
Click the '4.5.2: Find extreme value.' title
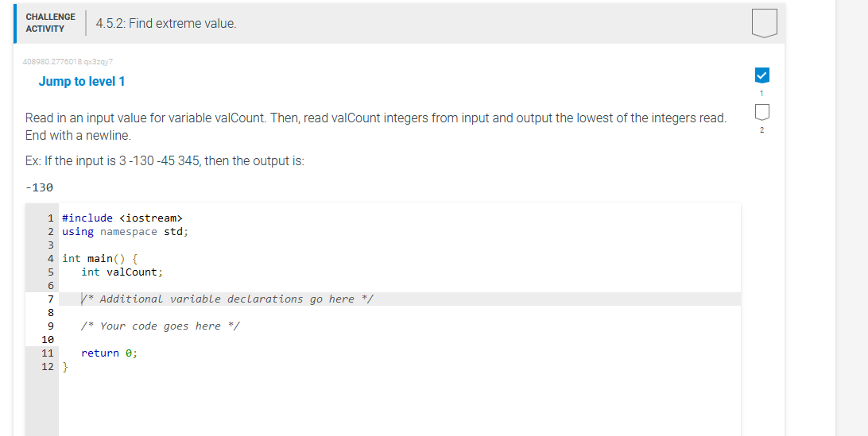tap(166, 23)
